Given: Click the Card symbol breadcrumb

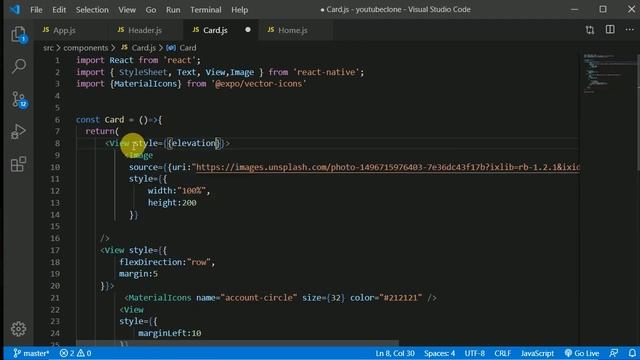Looking at the screenshot, I should click(182, 48).
